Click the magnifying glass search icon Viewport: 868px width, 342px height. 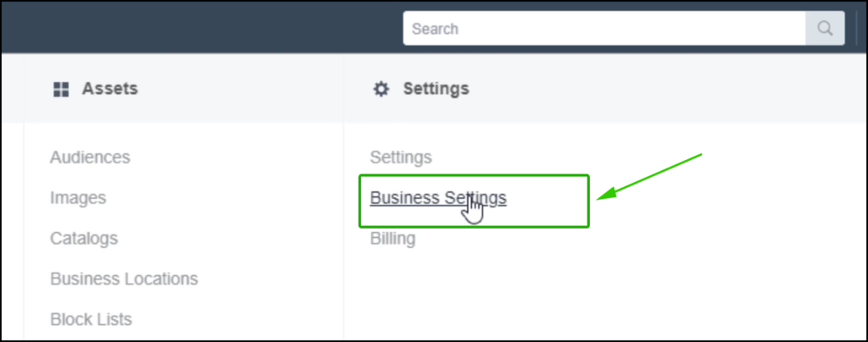pos(825,28)
